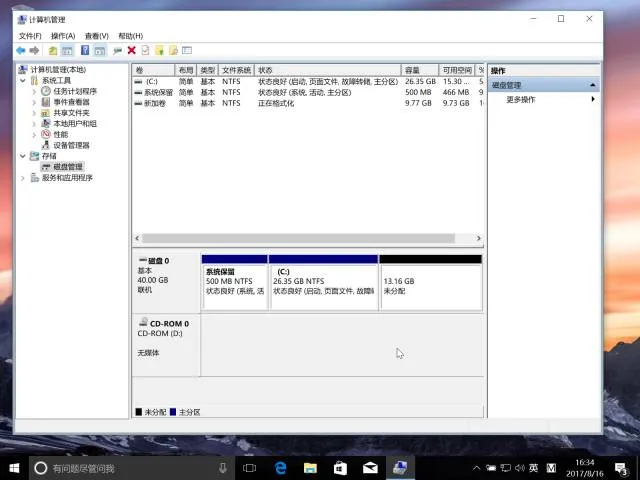Screen dimensions: 640x480
Task: Expand the 事件查看器 node
Action: click(x=34, y=102)
